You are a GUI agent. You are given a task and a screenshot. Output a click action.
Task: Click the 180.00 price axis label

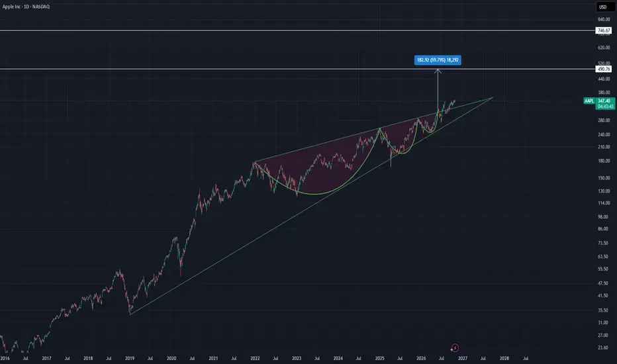tap(604, 161)
